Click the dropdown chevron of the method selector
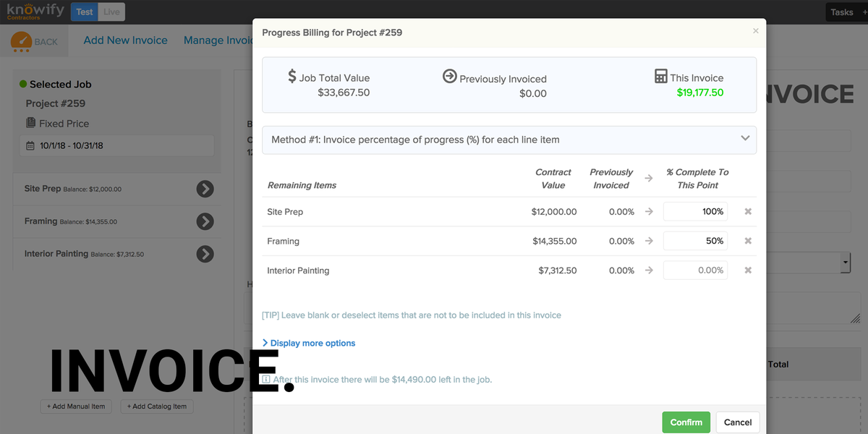Image resolution: width=868 pixels, height=434 pixels. click(x=745, y=139)
